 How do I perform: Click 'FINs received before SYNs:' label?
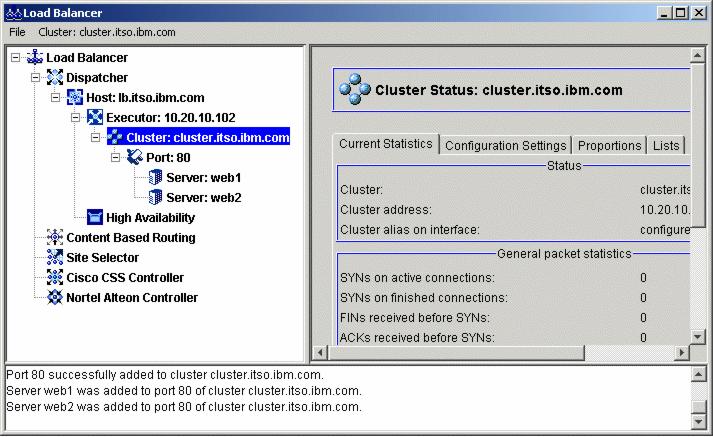[x=415, y=318]
